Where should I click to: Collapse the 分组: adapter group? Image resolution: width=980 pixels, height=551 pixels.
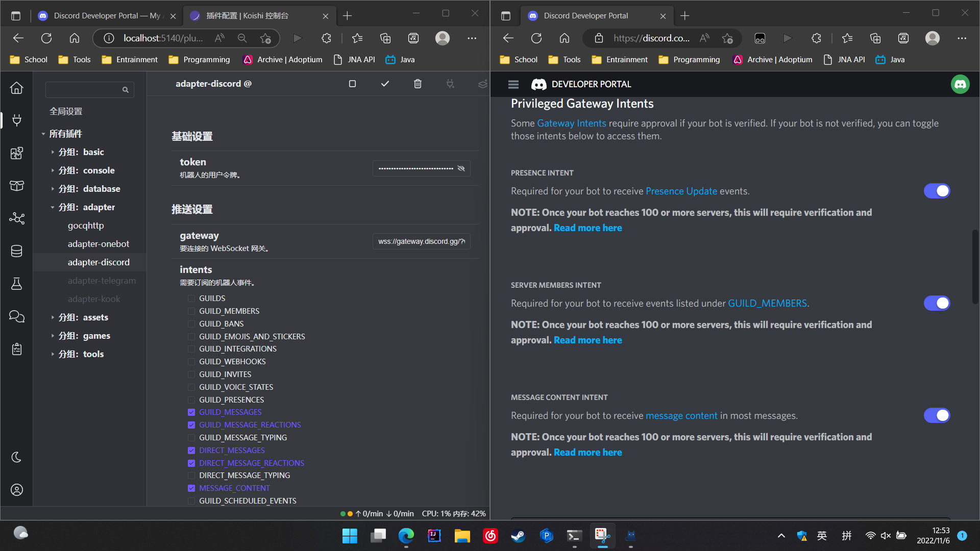click(53, 207)
